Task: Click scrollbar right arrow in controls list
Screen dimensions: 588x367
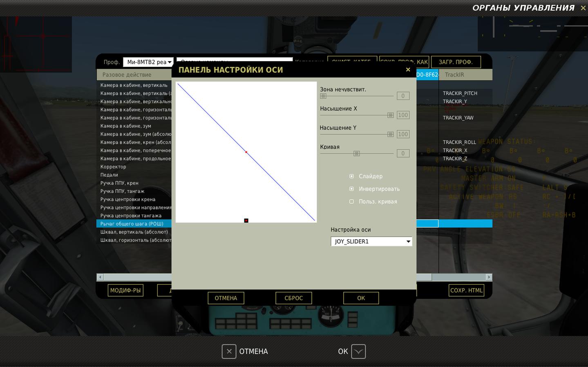Action: pos(488,277)
